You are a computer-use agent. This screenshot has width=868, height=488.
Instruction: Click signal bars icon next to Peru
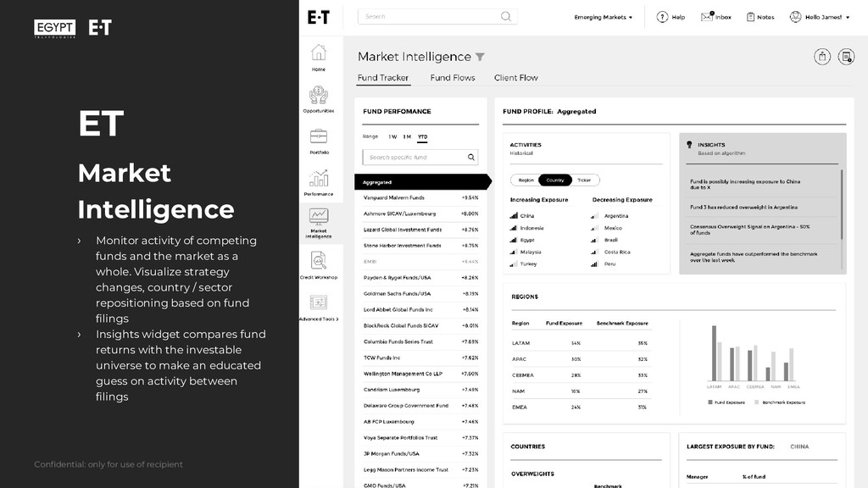(x=594, y=264)
